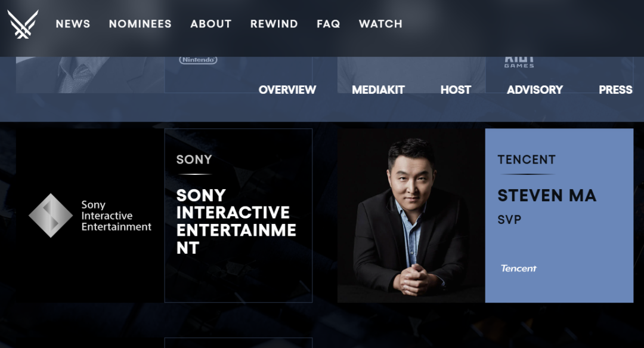
Task: Click the TENCENT heading on blue card
Action: pos(527,159)
